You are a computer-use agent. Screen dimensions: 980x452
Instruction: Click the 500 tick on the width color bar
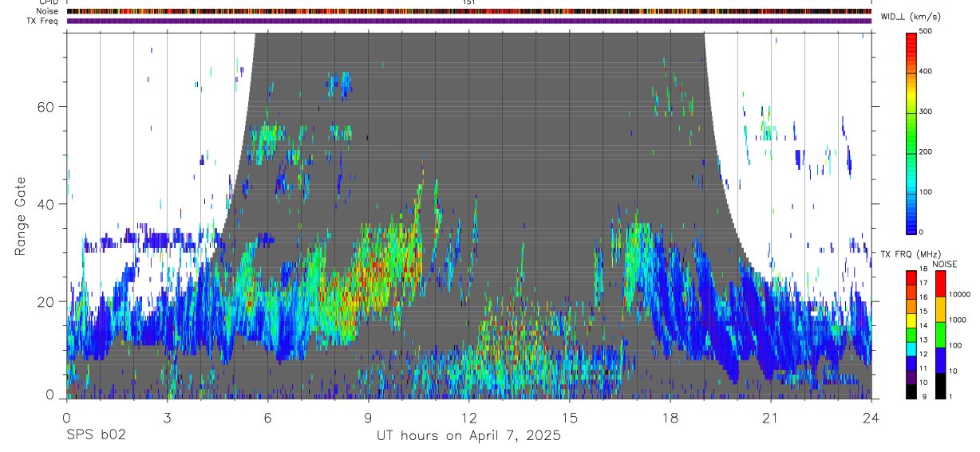[927, 31]
